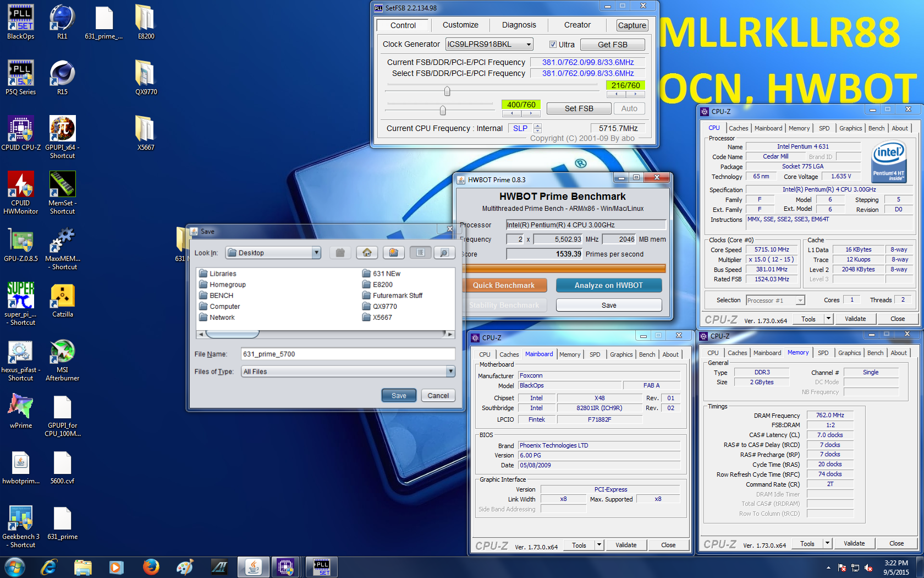The image size is (924, 578).
Task: Launch the GPUPI_x64 shortcut
Action: [62, 138]
